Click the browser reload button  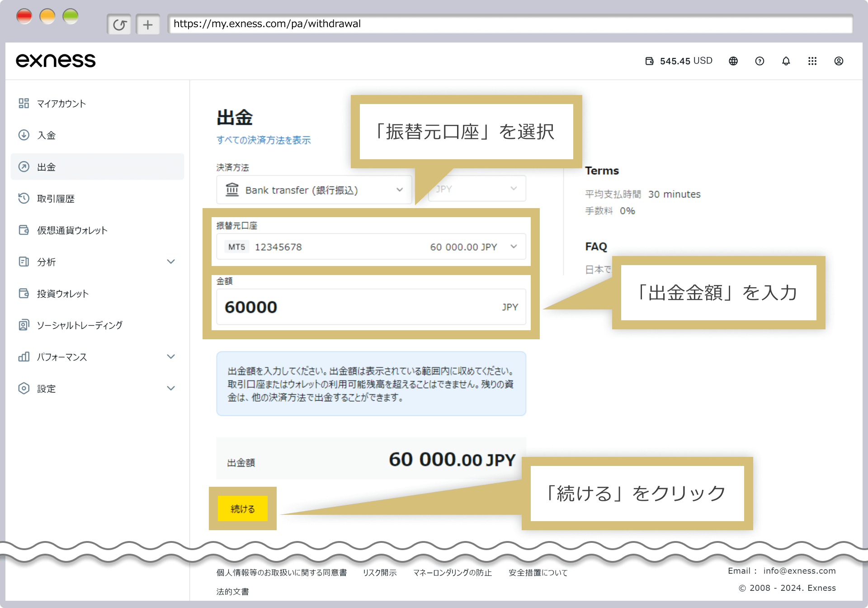pyautogui.click(x=119, y=24)
